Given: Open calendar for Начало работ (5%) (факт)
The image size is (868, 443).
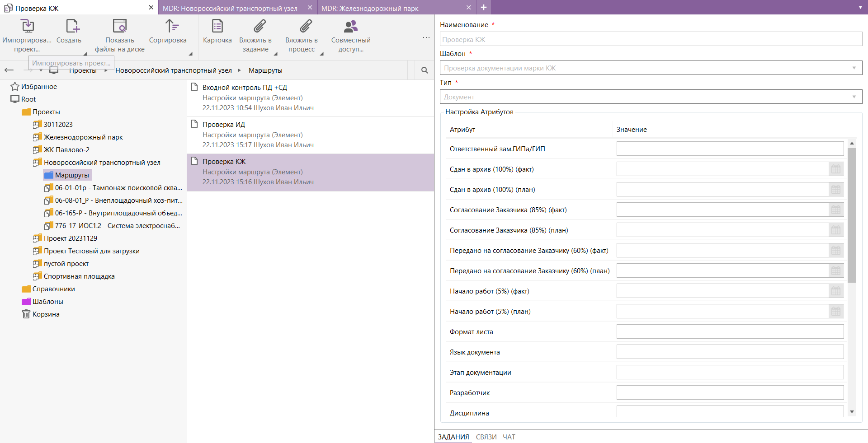Looking at the screenshot, I should [x=836, y=291].
